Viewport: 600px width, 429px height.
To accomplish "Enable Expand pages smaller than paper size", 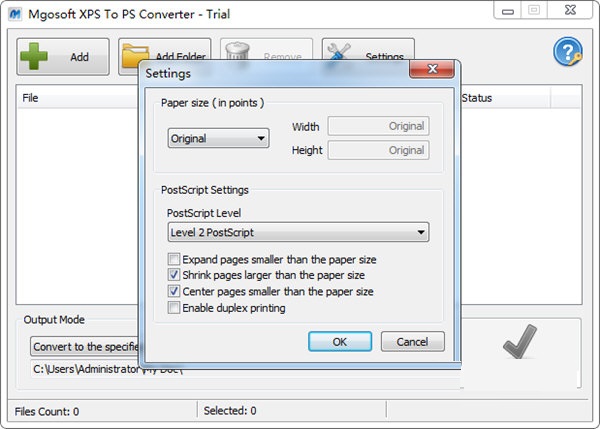I will pyautogui.click(x=174, y=259).
